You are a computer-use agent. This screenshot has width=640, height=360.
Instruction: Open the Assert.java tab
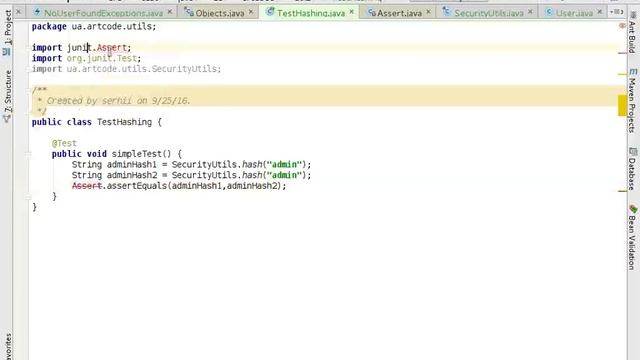pos(399,13)
